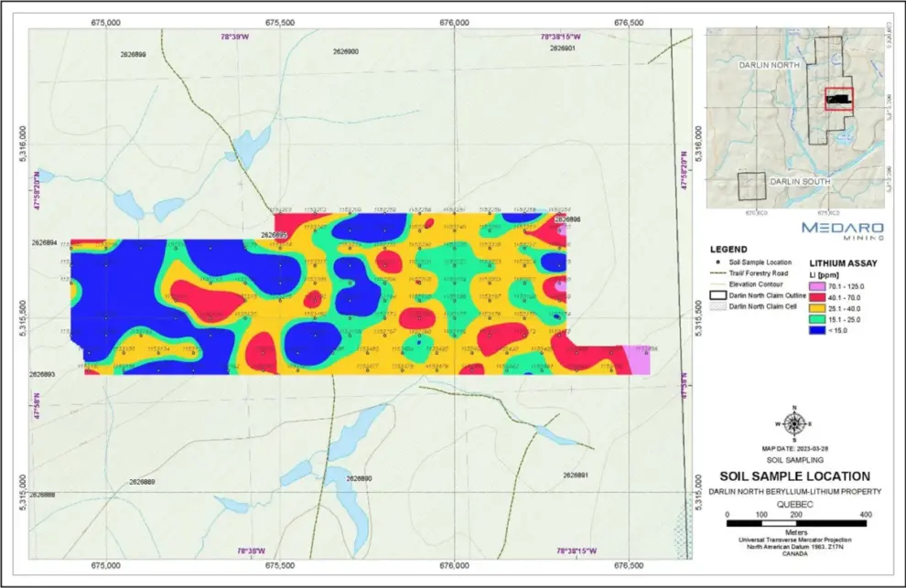This screenshot has width=906, height=588.
Task: Select the Elevation Contour line symbol
Action: (717, 284)
